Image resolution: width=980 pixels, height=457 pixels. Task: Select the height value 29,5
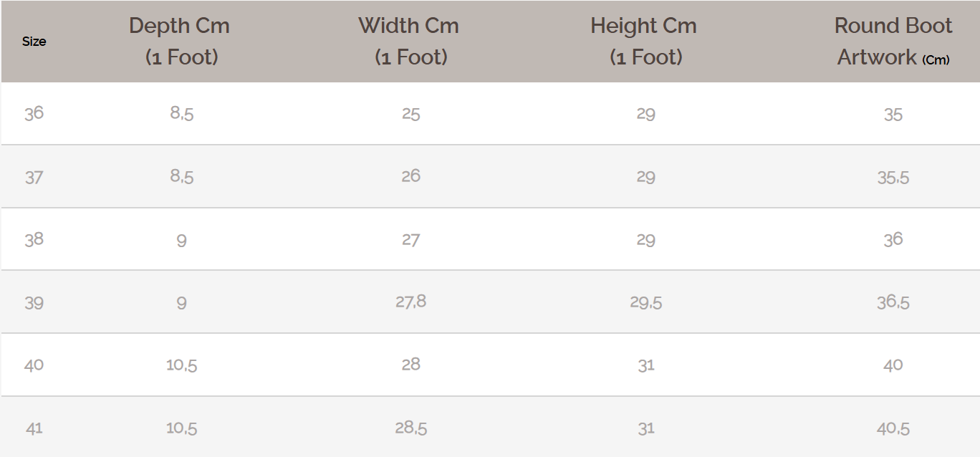[x=645, y=302]
